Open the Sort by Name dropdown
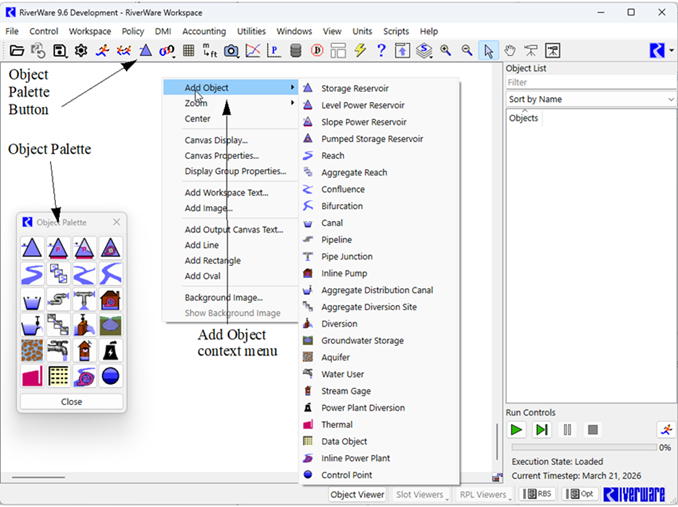678x507 pixels. click(590, 99)
